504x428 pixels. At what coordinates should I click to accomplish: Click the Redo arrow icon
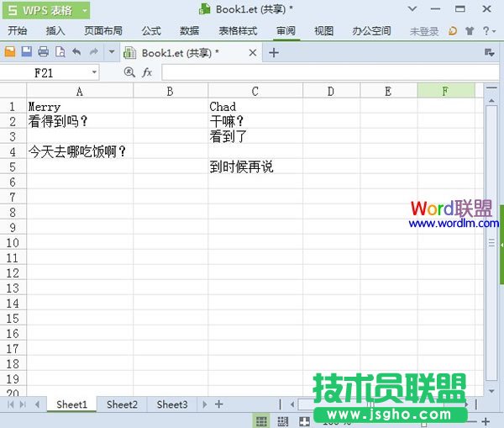coord(93,52)
